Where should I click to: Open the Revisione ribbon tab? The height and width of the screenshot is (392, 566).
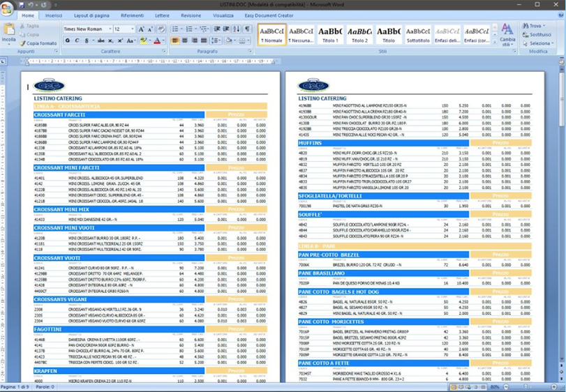pyautogui.click(x=191, y=15)
